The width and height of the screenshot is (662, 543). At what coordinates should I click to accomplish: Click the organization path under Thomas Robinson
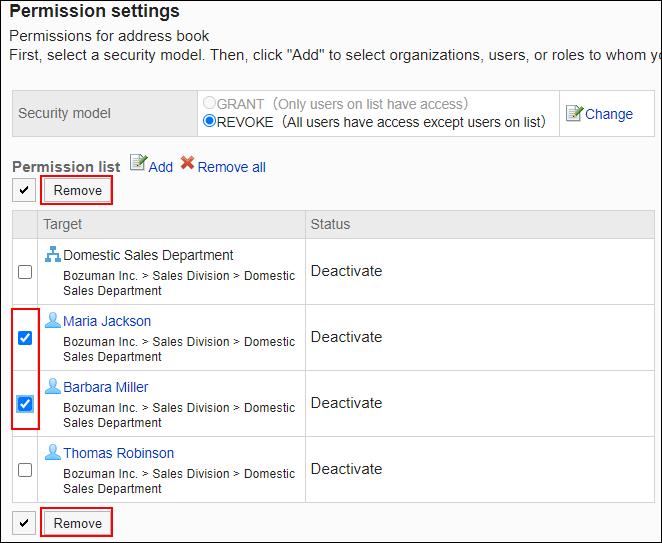(179, 481)
